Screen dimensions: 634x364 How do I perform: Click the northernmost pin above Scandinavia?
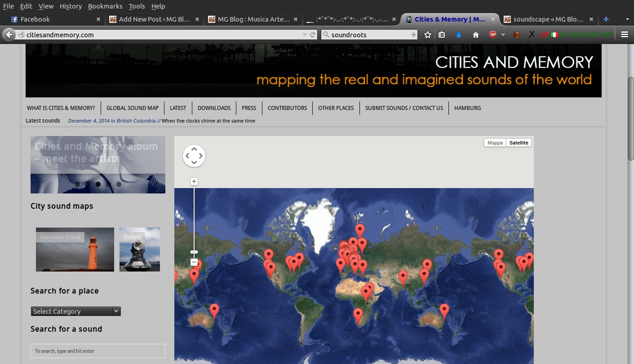tap(360, 231)
